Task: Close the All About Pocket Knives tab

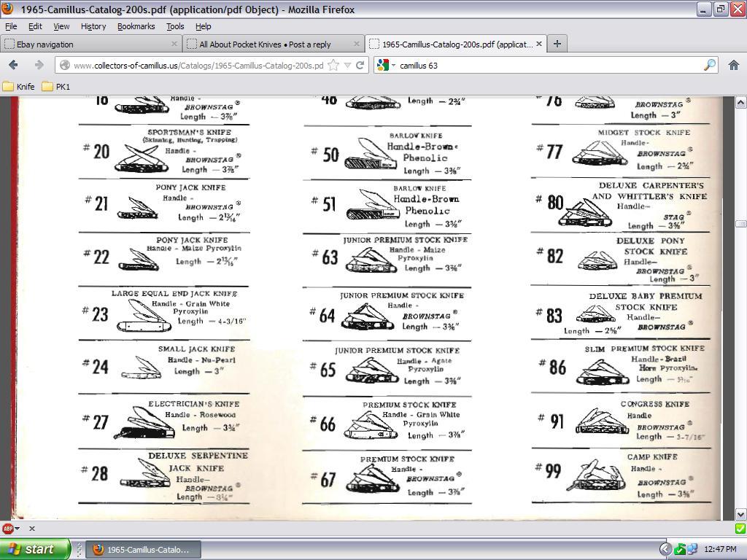Action: pyautogui.click(x=356, y=44)
